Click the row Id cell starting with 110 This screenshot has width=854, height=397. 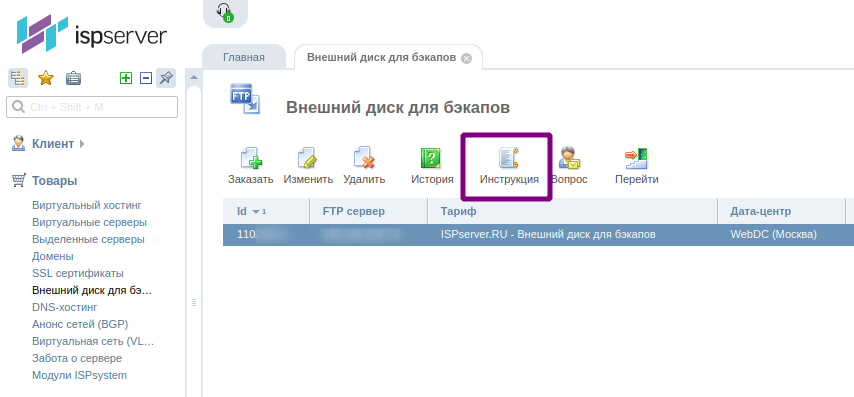pos(266,235)
